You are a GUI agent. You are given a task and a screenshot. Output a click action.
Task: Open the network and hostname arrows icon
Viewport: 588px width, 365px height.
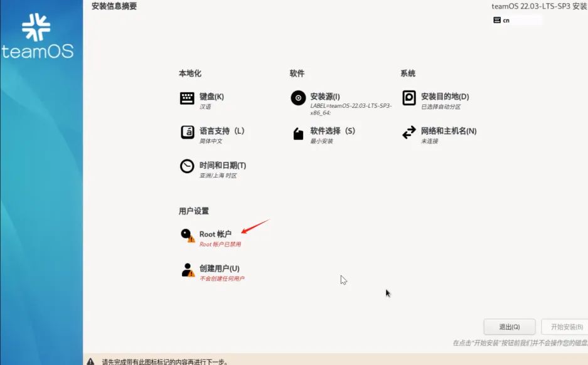409,132
